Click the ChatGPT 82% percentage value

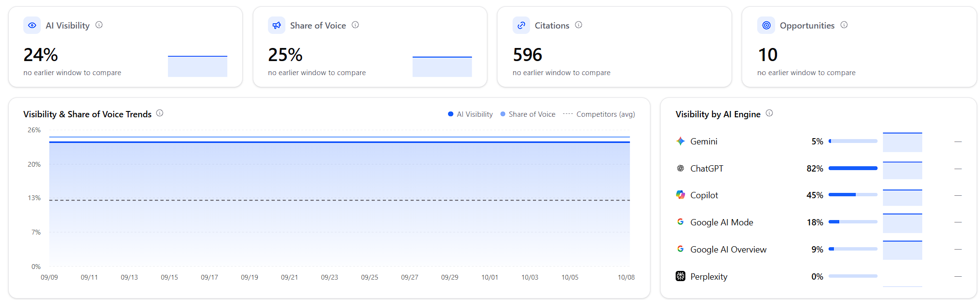pos(815,168)
